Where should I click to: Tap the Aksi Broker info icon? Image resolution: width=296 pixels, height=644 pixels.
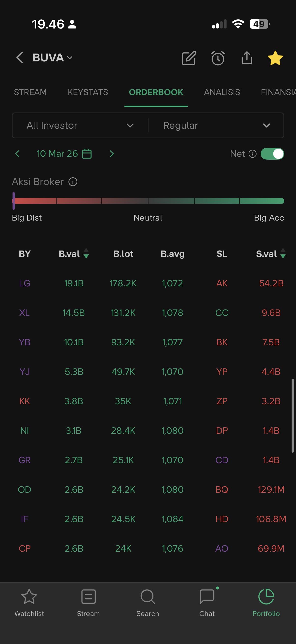point(73,182)
